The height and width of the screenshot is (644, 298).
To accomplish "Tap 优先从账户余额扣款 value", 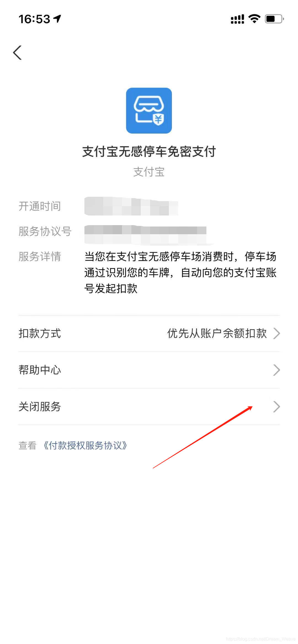I will [x=217, y=333].
